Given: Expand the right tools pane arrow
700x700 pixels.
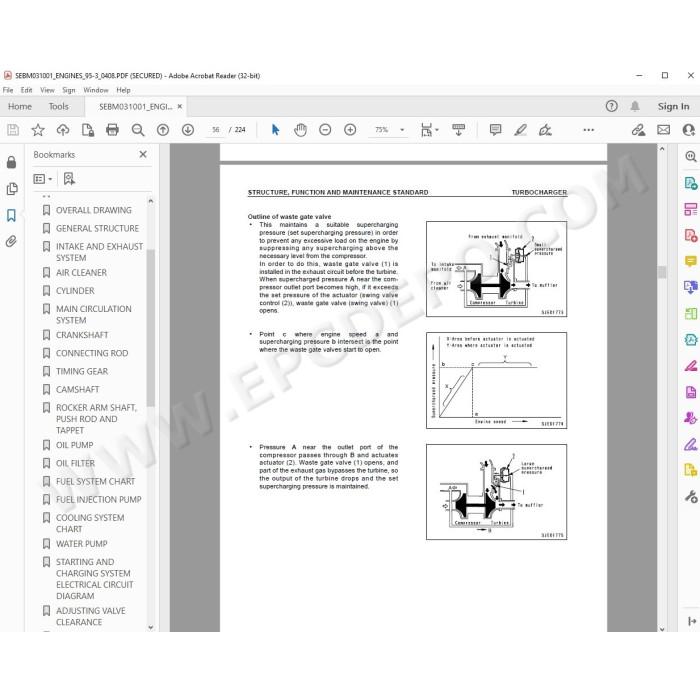Looking at the screenshot, I should click(x=692, y=621).
